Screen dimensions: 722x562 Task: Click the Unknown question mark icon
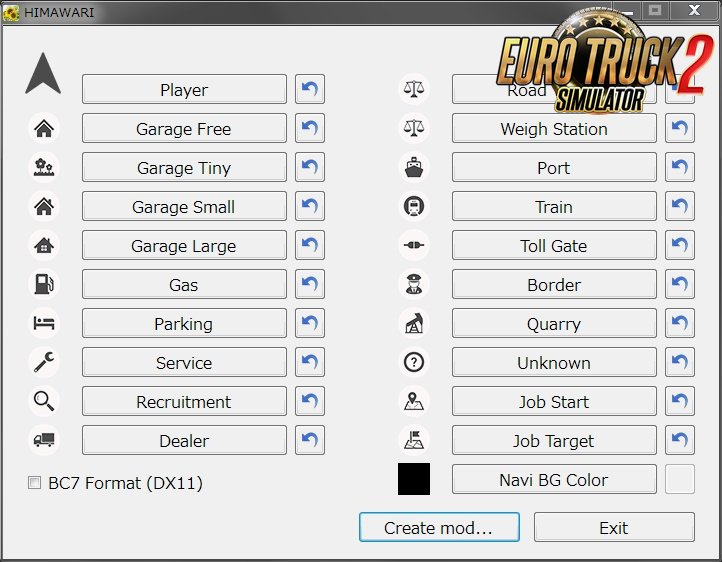click(413, 362)
